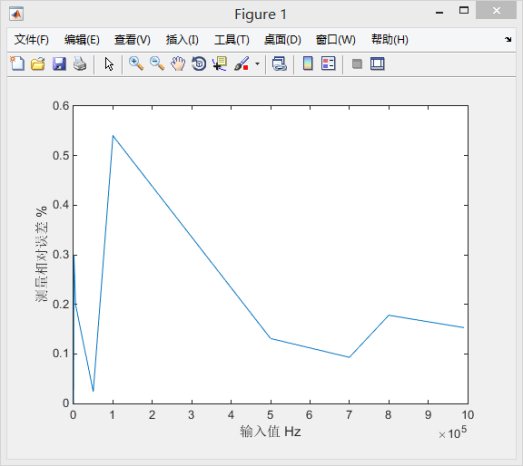The width and height of the screenshot is (523, 466).
Task: Click the dock figure arrow in menu bar
Action: pos(508,39)
